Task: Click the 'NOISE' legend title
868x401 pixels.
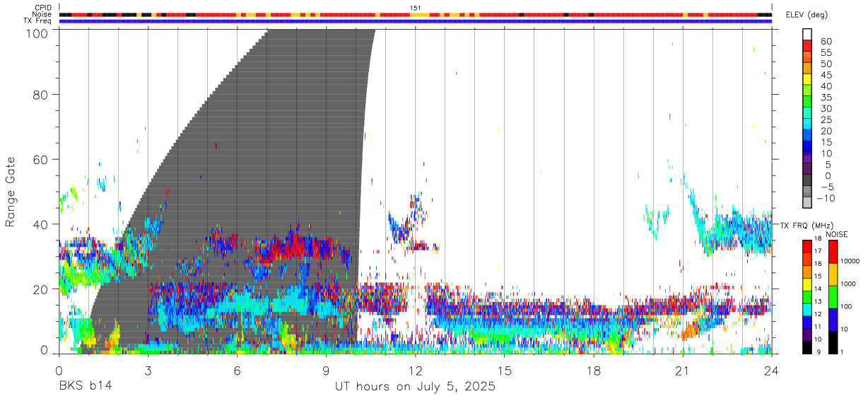Action: 837,234
